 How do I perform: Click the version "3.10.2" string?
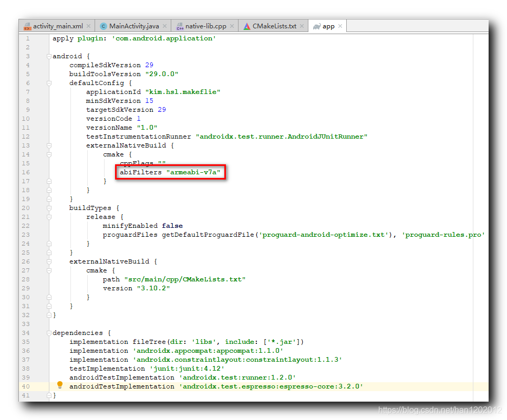[153, 288]
